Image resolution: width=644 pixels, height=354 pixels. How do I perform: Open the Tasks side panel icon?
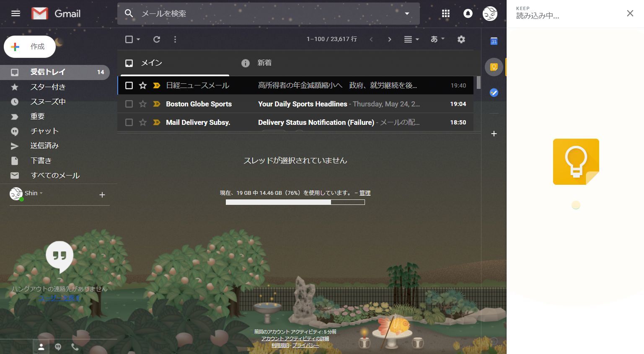(x=494, y=93)
